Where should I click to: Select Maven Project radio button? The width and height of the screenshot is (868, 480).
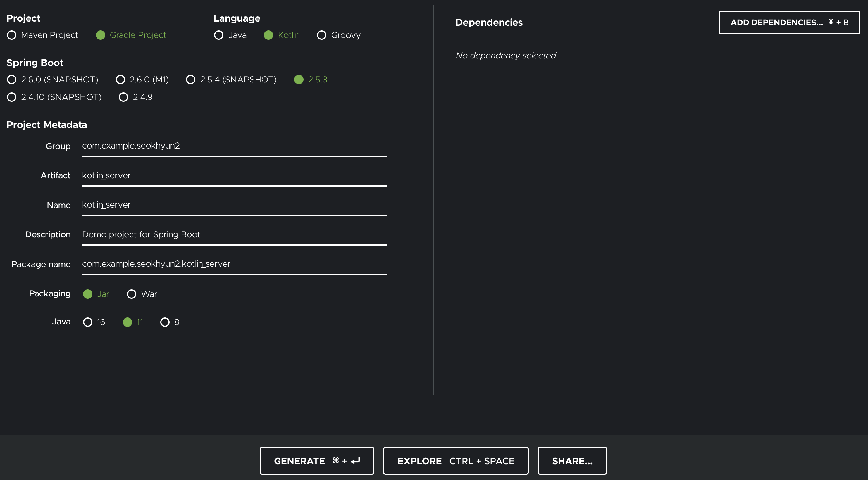tap(12, 35)
